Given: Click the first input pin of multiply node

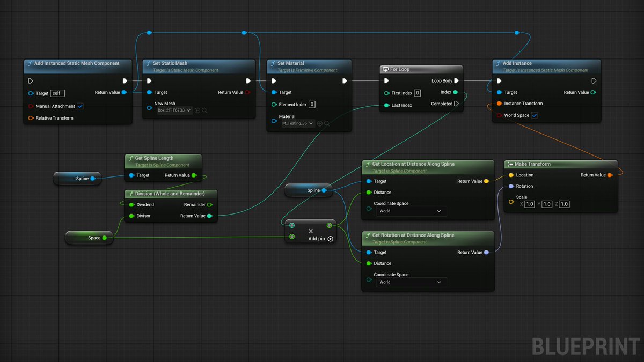Looking at the screenshot, I should click(x=292, y=226).
